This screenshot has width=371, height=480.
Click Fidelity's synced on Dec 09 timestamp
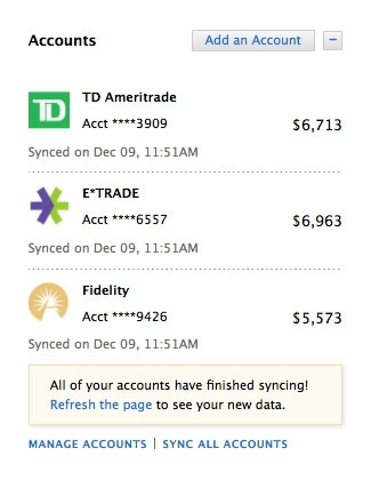pos(113,344)
